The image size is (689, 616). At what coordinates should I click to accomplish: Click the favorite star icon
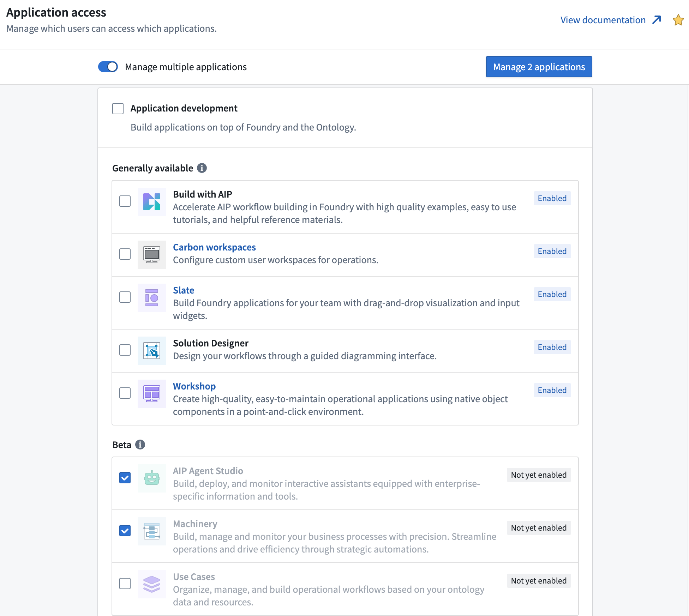click(678, 20)
